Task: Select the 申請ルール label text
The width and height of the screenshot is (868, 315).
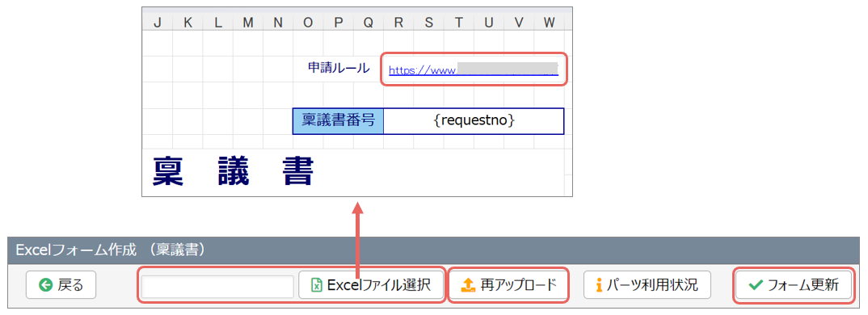Action: [339, 69]
